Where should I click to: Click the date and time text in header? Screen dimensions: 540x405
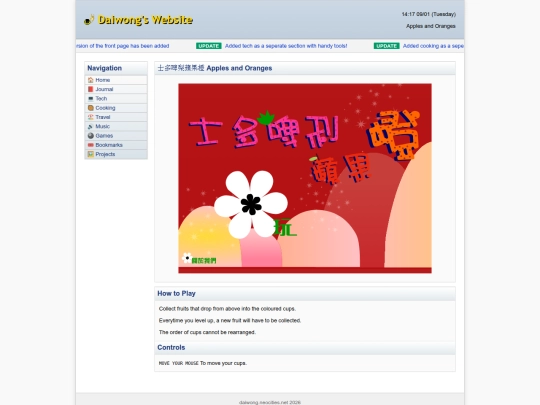[429, 14]
